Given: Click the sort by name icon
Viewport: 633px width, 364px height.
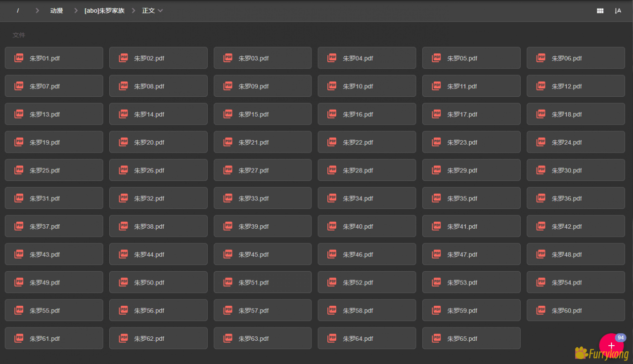Looking at the screenshot, I should coord(618,11).
